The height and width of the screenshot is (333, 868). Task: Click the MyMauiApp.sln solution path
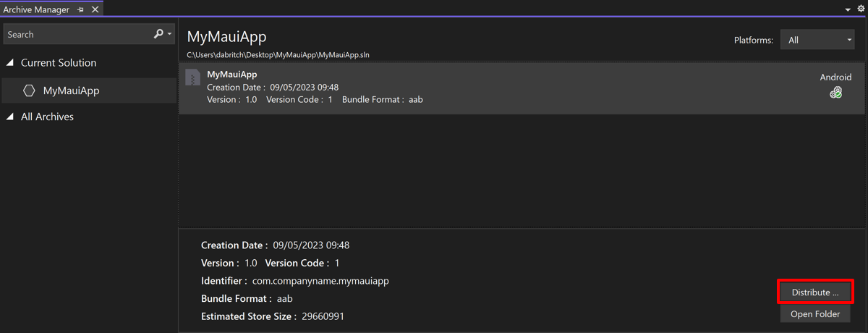pyautogui.click(x=278, y=55)
